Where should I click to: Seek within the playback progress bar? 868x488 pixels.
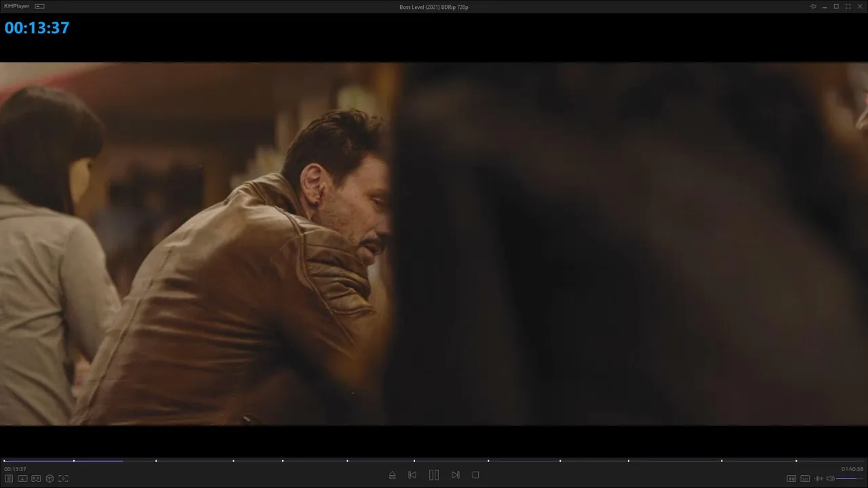pos(434,461)
